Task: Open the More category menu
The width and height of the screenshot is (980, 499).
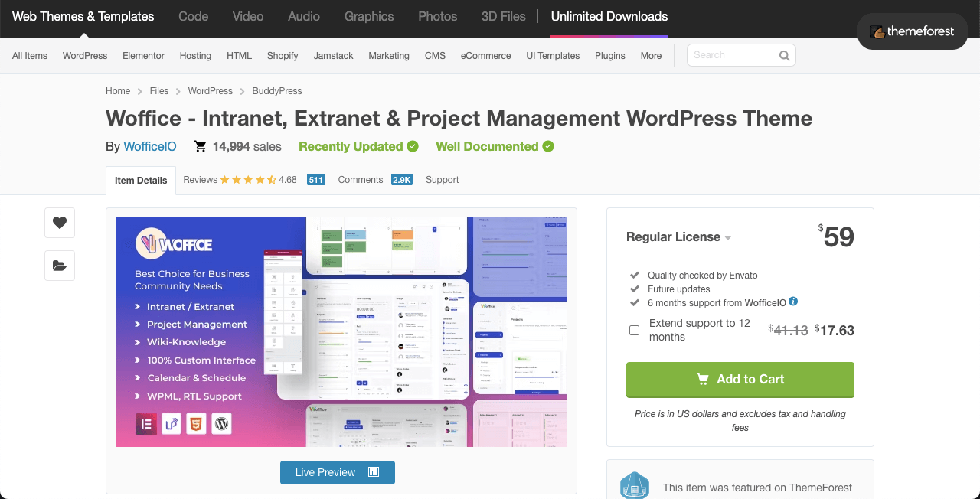Action: pyautogui.click(x=651, y=56)
